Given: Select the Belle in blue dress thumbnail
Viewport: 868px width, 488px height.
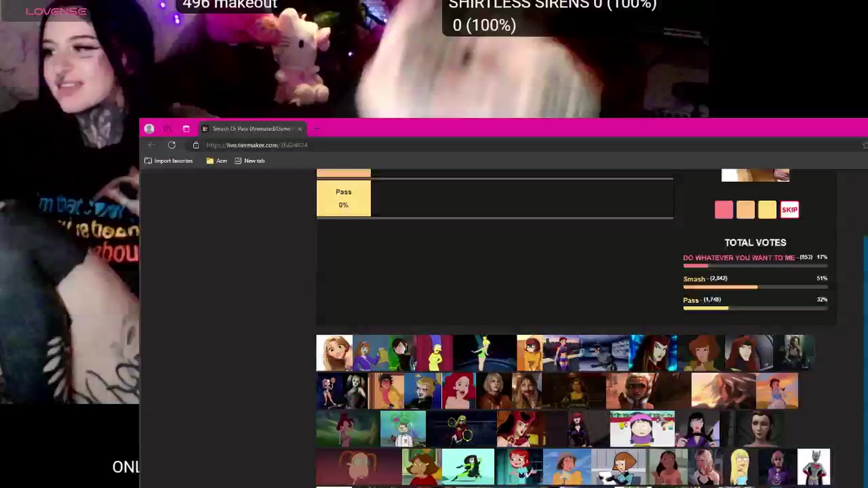Looking at the screenshot, I should tap(777, 391).
